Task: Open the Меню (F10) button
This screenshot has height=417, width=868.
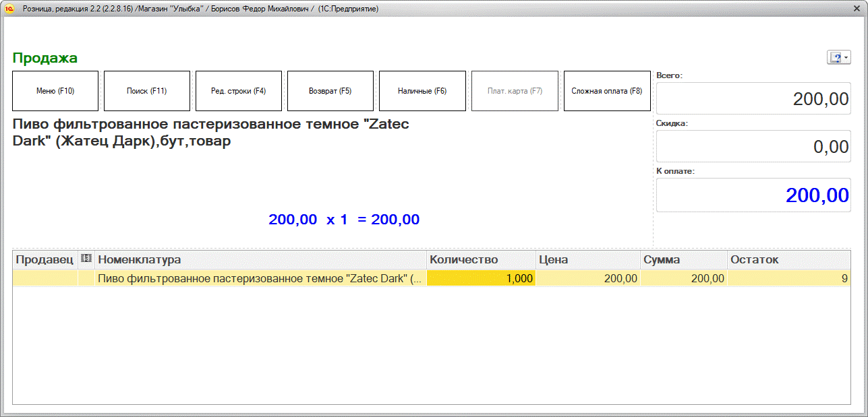Action: tap(55, 91)
